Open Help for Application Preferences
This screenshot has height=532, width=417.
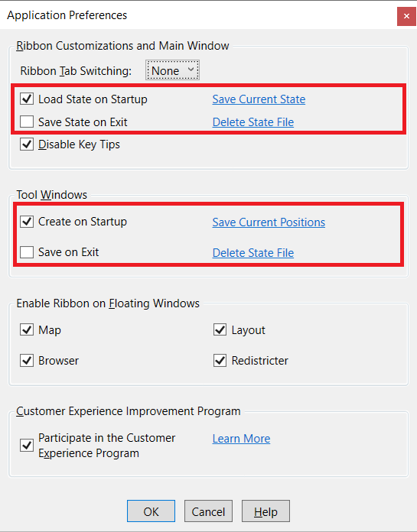[266, 511]
